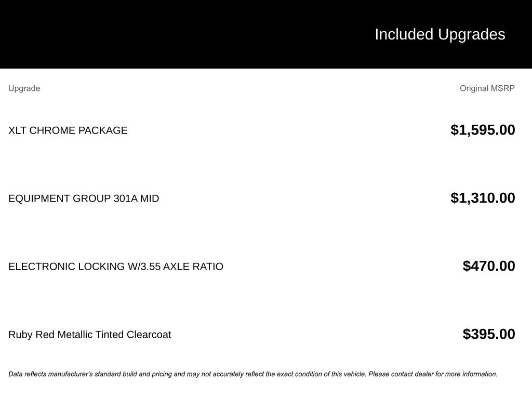532x399 pixels.
Task: Click the $470.00 price
Action: (489, 266)
